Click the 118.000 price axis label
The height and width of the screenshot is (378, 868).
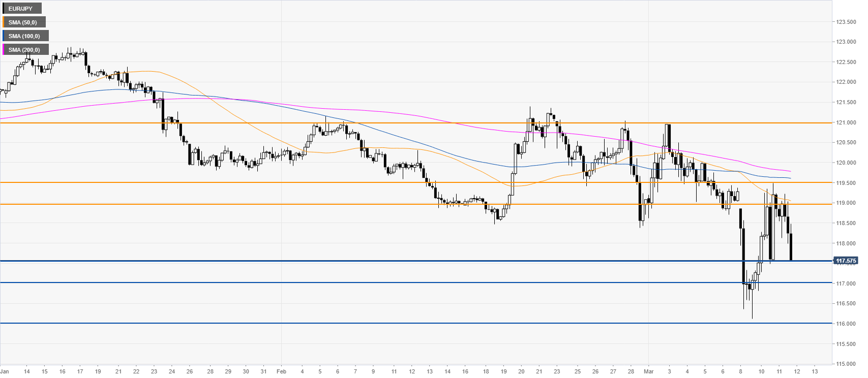[x=846, y=243]
